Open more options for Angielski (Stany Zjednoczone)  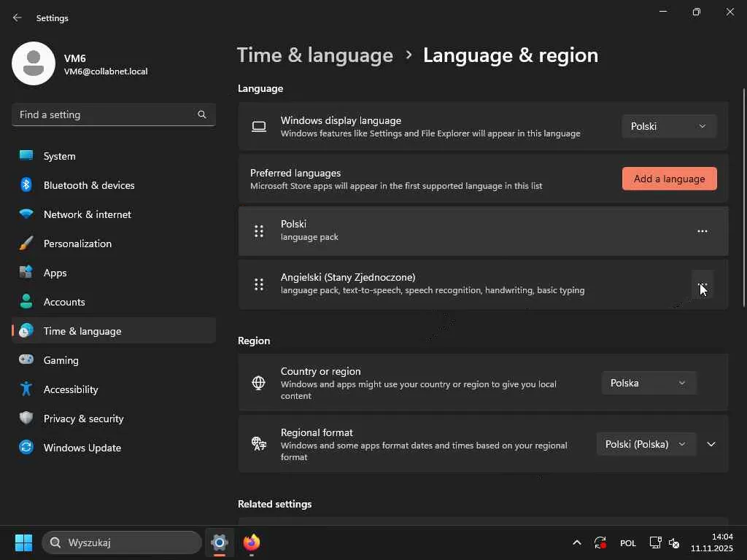click(703, 284)
